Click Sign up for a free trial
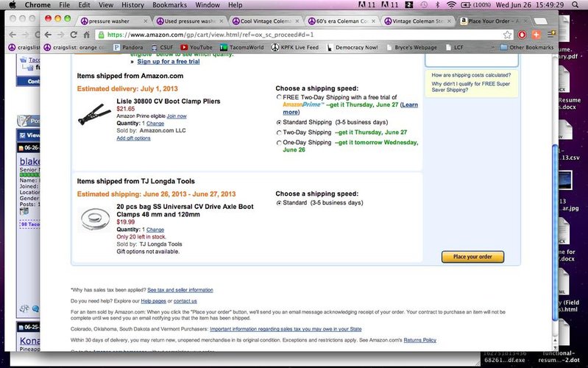 [169, 62]
